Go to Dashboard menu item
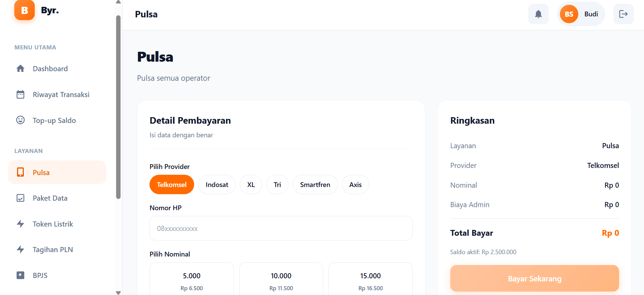 point(57,68)
